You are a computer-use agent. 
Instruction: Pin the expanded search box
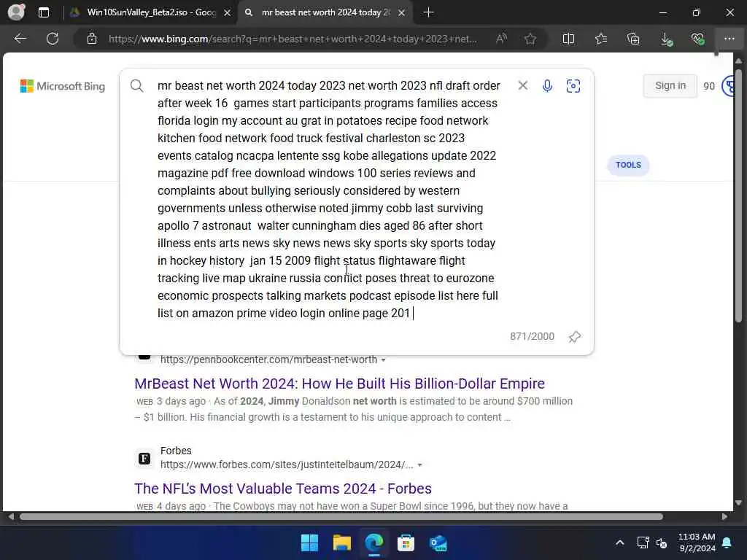(575, 337)
